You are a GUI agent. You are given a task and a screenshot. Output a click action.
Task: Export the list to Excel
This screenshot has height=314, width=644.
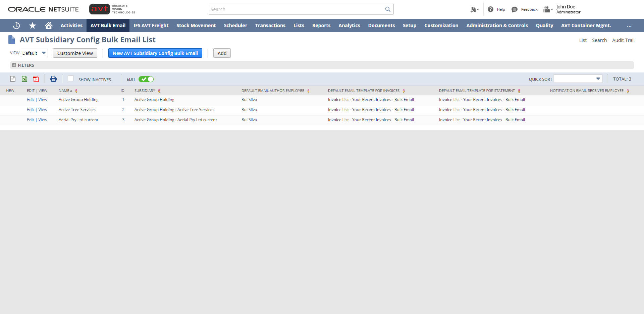tap(24, 78)
